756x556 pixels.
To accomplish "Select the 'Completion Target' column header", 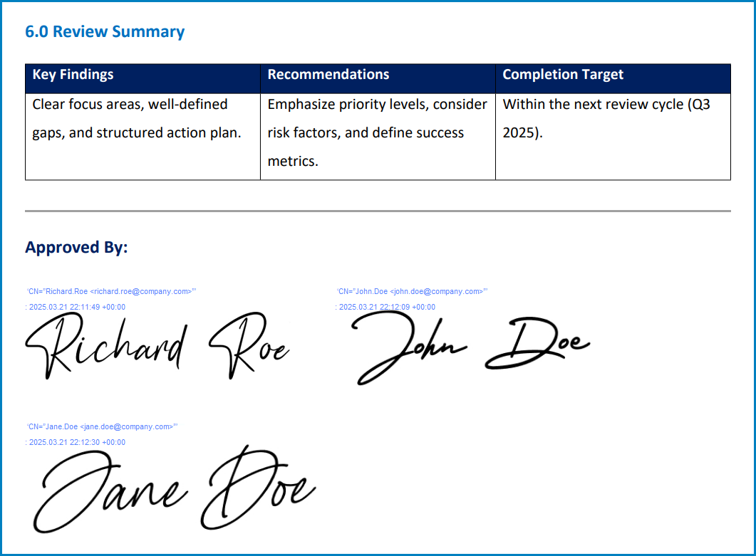I will [x=613, y=78].
